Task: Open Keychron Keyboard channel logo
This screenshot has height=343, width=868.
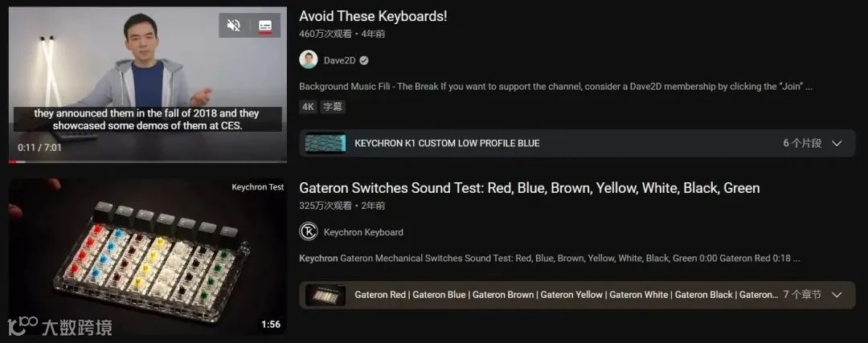Action: (309, 231)
